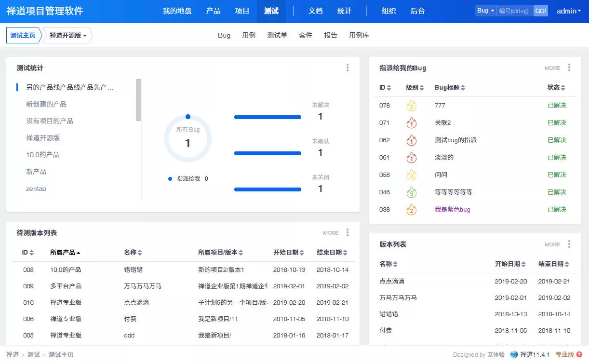Open the 版本列表 panel three-dot menu
This screenshot has width=589, height=364.
click(x=569, y=244)
